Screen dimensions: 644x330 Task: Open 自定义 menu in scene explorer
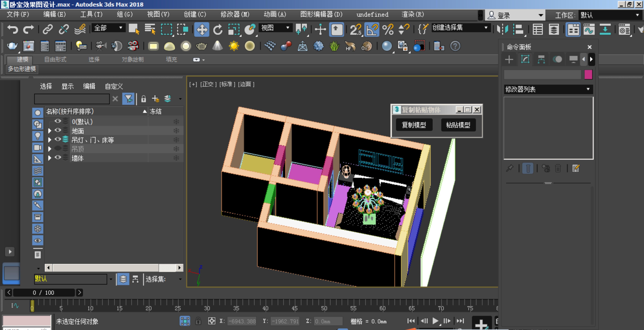tap(114, 86)
